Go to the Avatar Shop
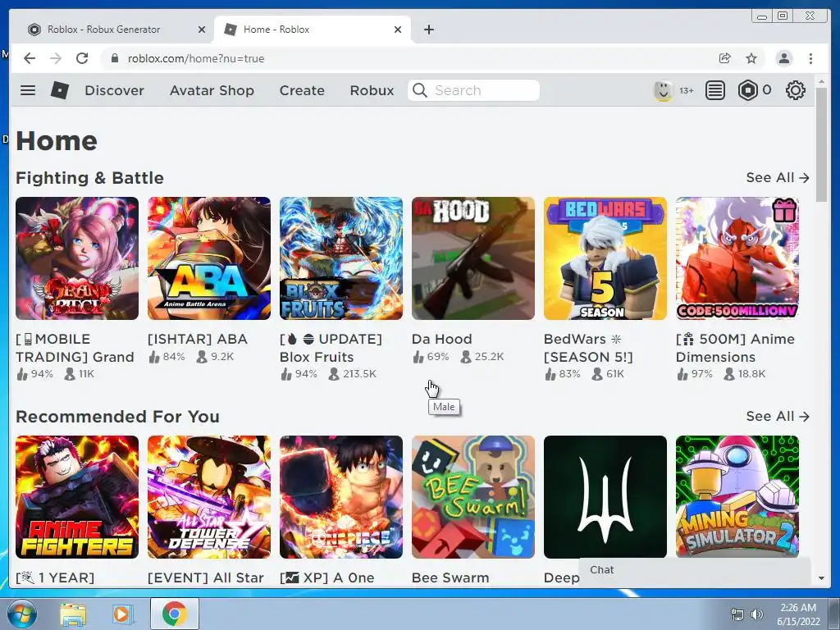This screenshot has height=630, width=840. [x=212, y=90]
